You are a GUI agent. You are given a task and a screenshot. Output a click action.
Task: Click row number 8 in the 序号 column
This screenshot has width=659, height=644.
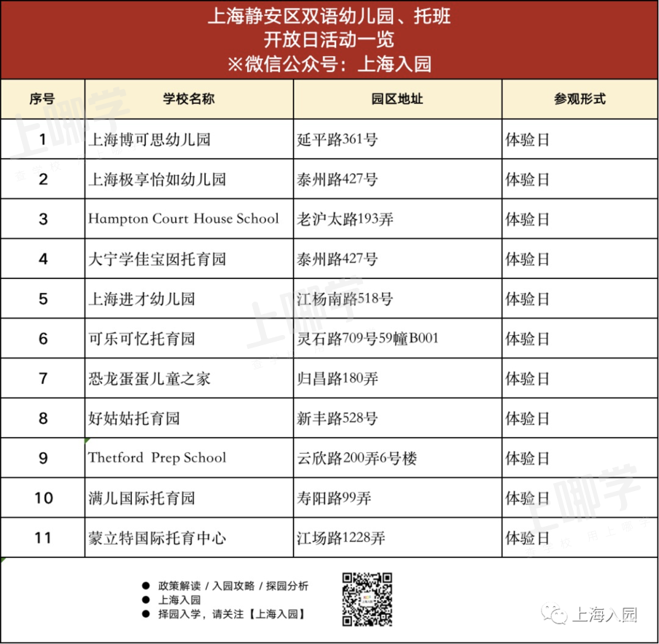click(43, 418)
